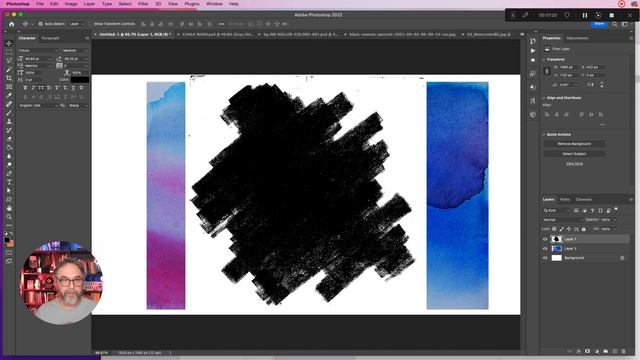Open the anti-aliasing Sharp dropdown

[78, 106]
